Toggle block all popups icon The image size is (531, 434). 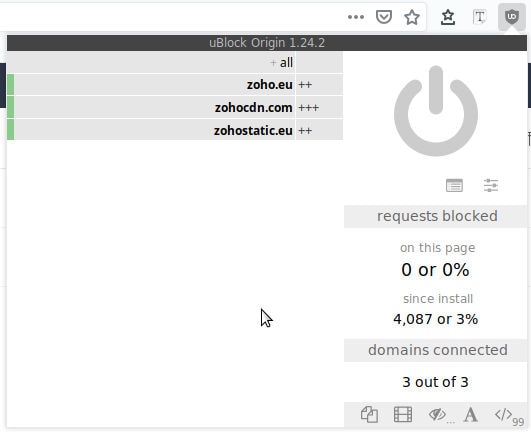tap(369, 414)
